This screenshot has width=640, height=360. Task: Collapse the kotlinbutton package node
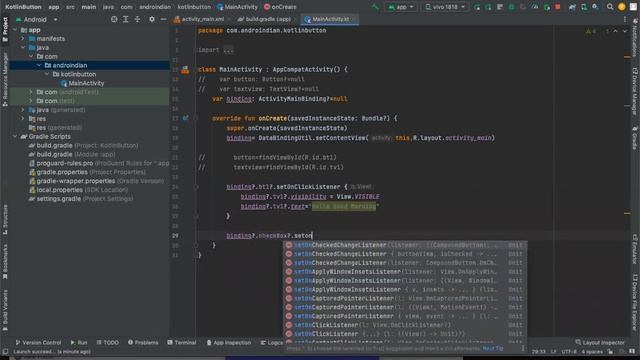click(x=47, y=74)
